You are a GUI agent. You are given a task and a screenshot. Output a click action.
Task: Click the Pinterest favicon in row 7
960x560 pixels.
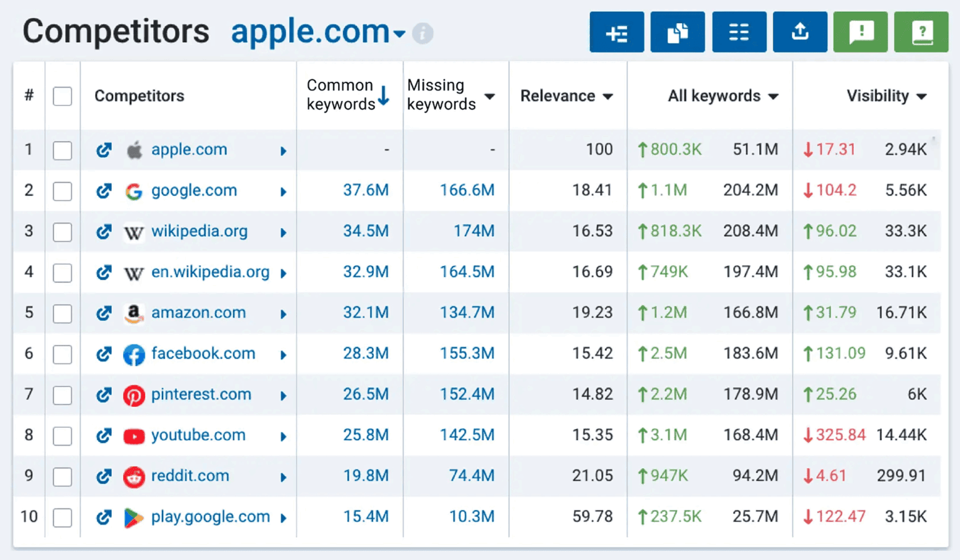(134, 395)
